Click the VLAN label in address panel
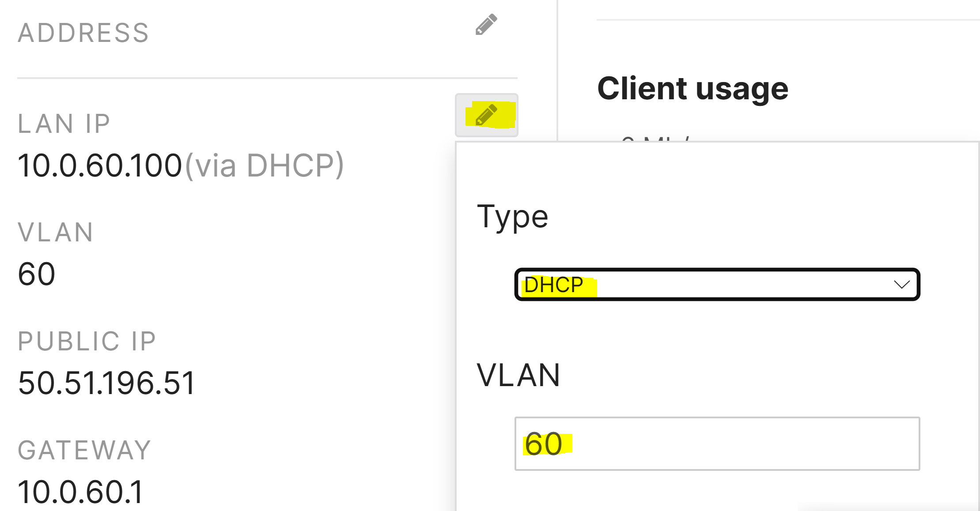 coord(56,232)
